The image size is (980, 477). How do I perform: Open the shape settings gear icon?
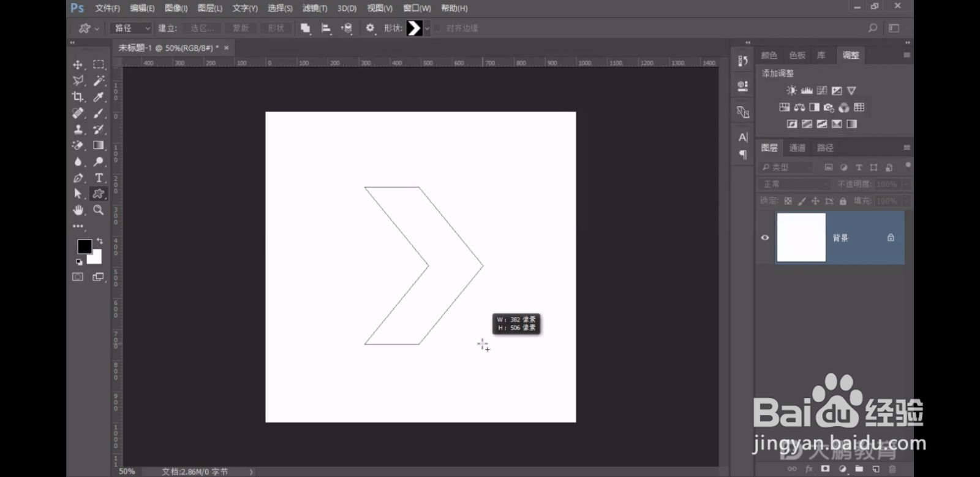(x=370, y=28)
